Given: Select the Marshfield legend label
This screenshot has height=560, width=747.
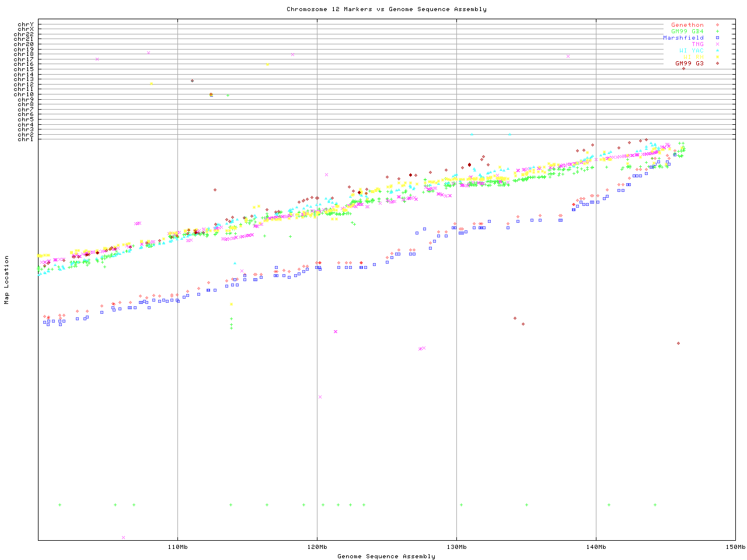Looking at the screenshot, I should (683, 38).
